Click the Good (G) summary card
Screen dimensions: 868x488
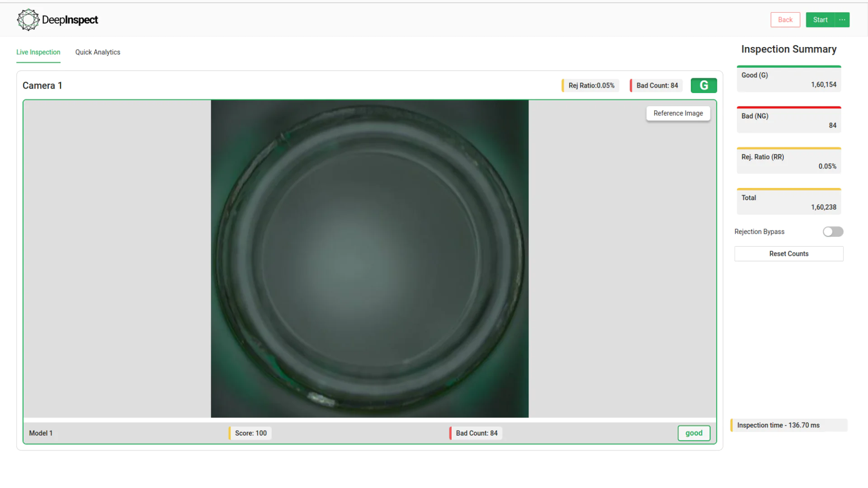click(x=788, y=79)
